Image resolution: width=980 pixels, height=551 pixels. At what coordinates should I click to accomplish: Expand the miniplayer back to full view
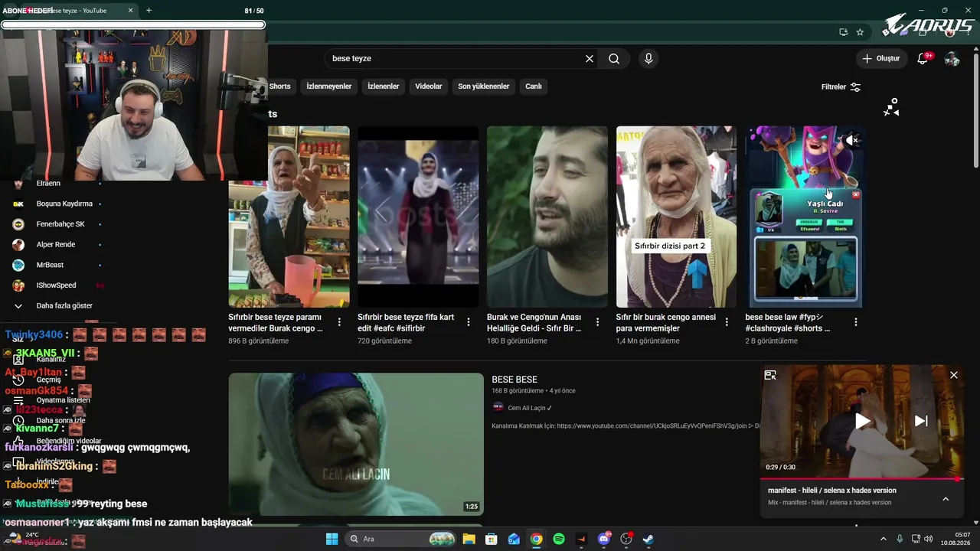[x=770, y=375]
